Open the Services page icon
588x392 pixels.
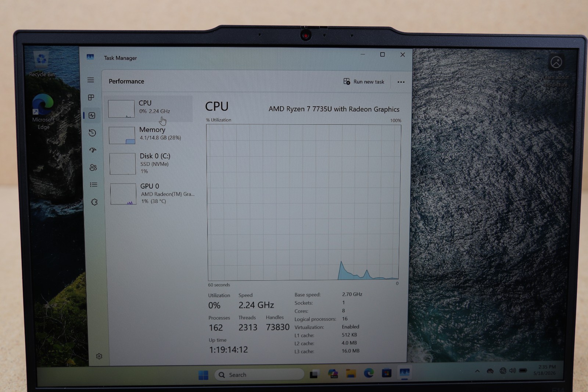(x=94, y=202)
